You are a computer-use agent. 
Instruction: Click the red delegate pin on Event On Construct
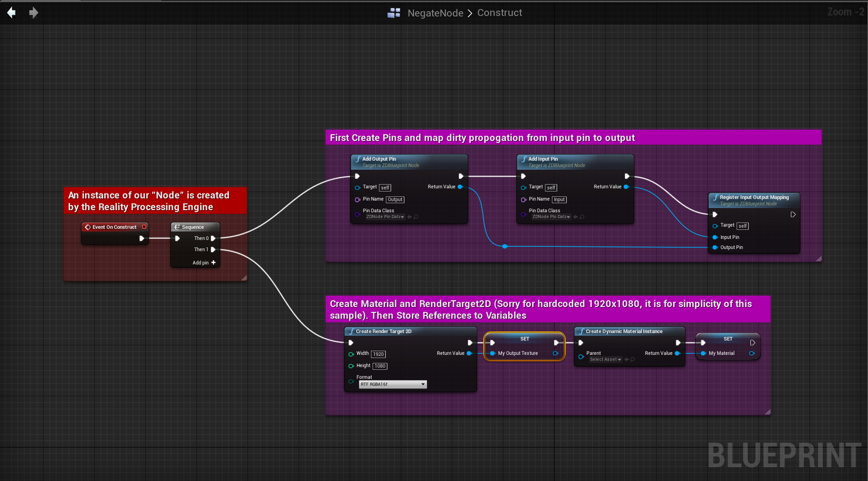click(144, 227)
